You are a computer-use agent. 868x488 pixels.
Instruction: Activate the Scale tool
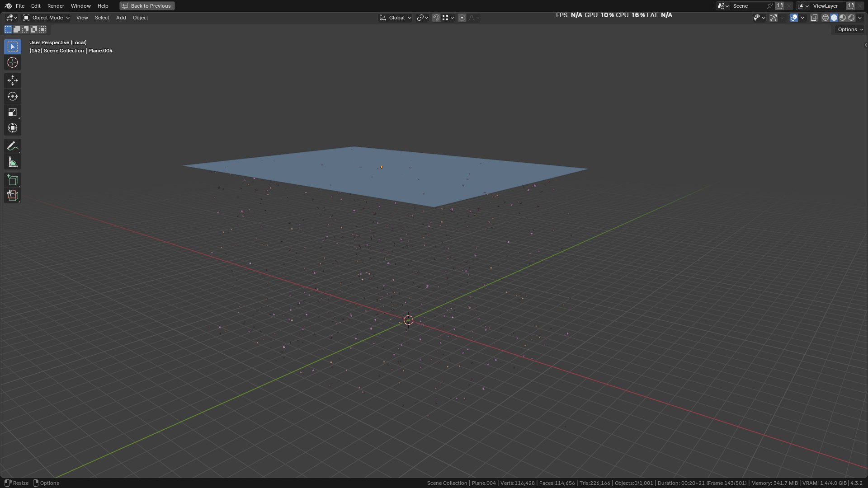(13, 112)
